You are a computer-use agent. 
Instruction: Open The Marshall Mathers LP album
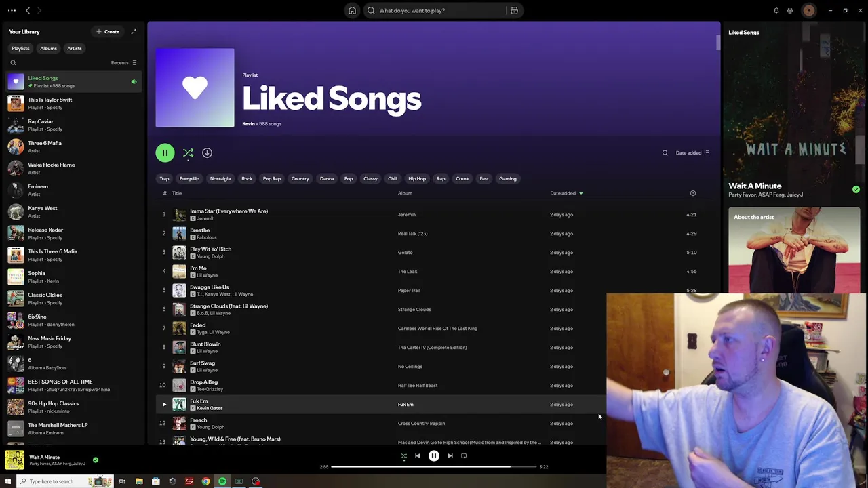point(75,428)
